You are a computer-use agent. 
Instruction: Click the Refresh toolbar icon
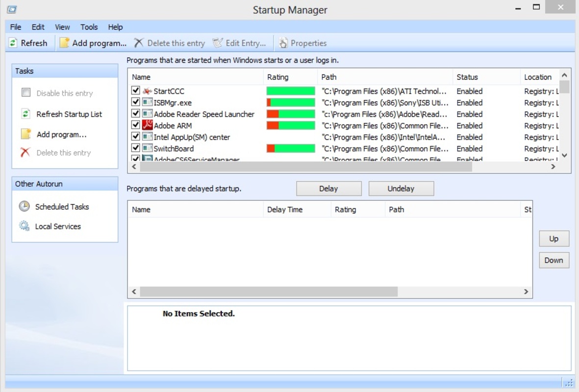pyautogui.click(x=13, y=43)
